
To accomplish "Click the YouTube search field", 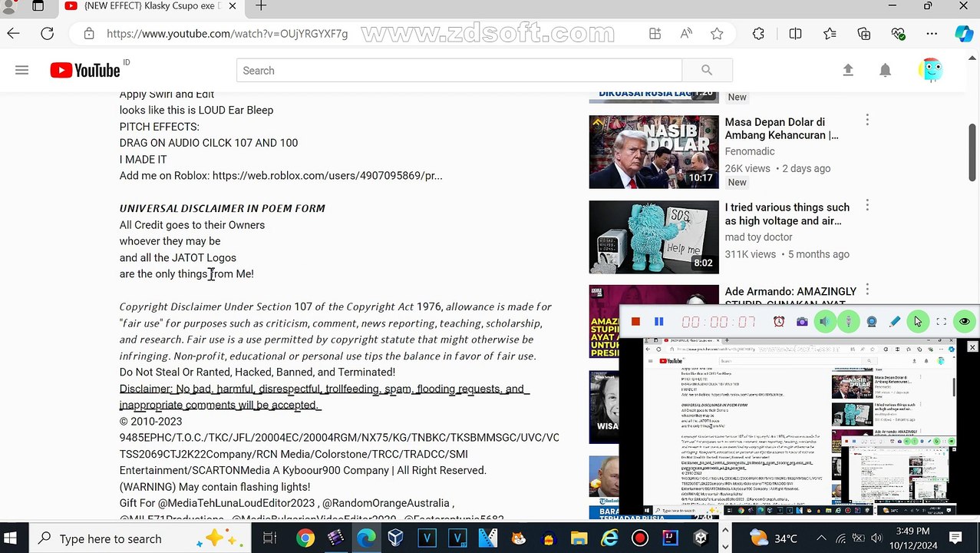I will (x=459, y=71).
